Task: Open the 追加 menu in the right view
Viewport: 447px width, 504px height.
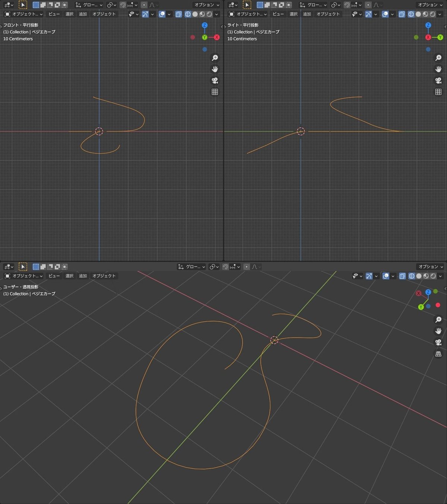Action: (307, 14)
